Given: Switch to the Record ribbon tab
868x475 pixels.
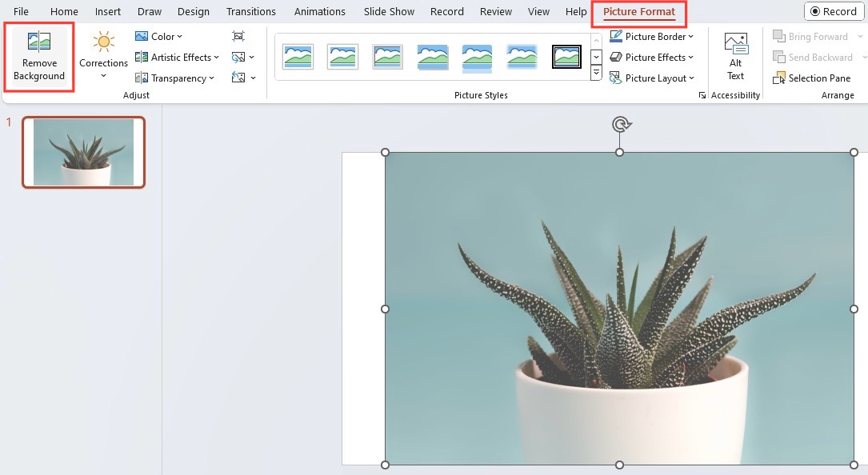Looking at the screenshot, I should (x=446, y=11).
